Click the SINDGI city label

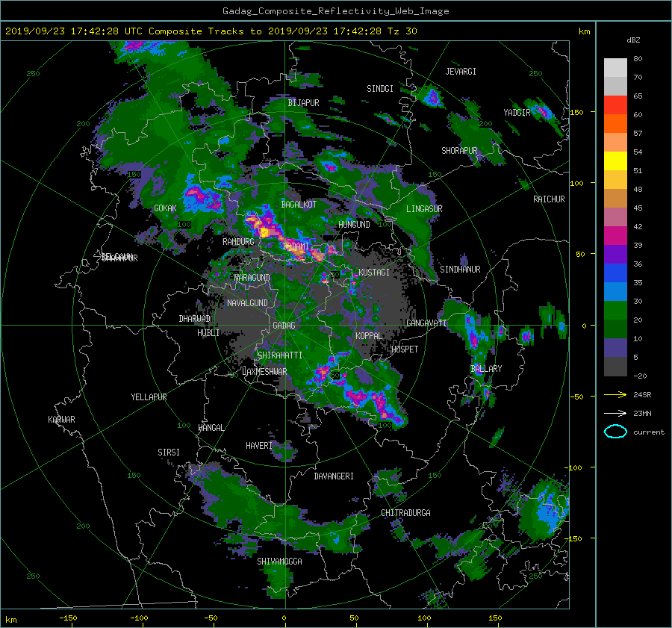click(380, 89)
